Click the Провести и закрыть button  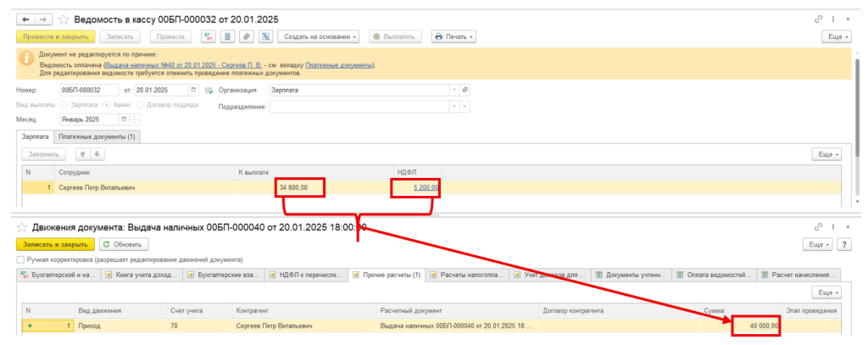pos(56,37)
